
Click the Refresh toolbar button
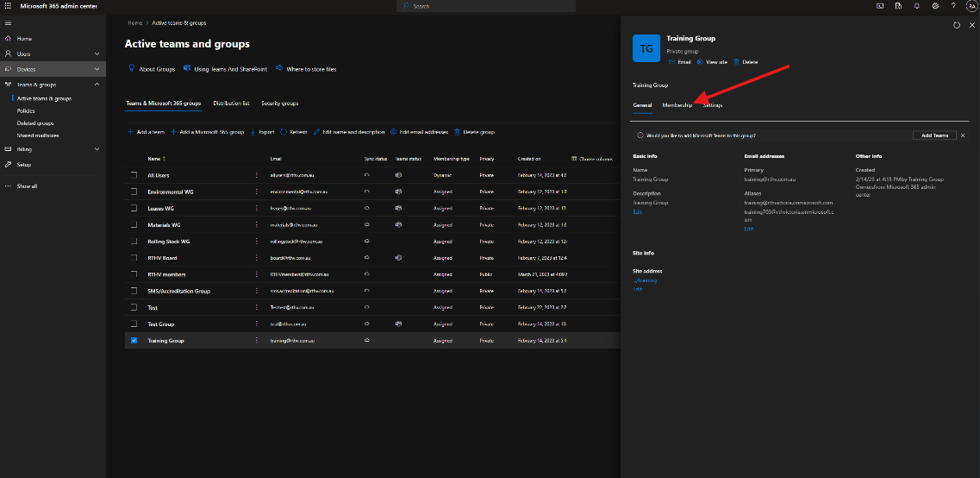coord(294,132)
